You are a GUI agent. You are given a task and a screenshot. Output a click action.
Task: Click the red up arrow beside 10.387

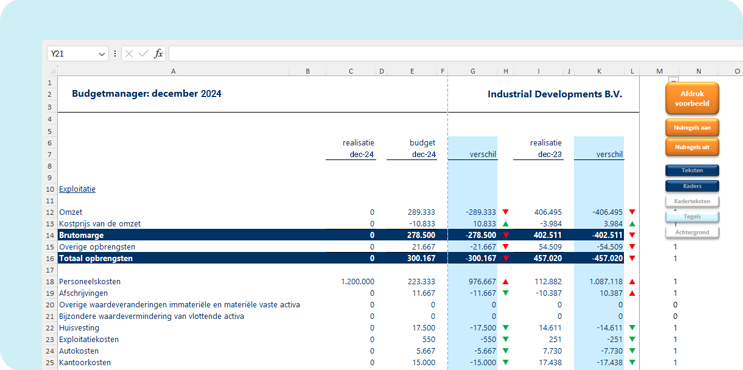(632, 293)
